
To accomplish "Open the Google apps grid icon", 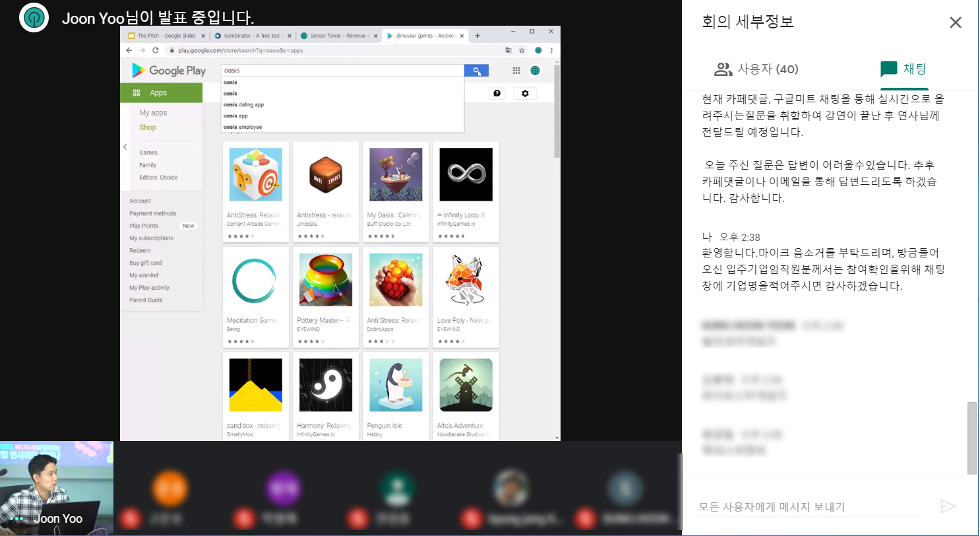I will click(516, 71).
